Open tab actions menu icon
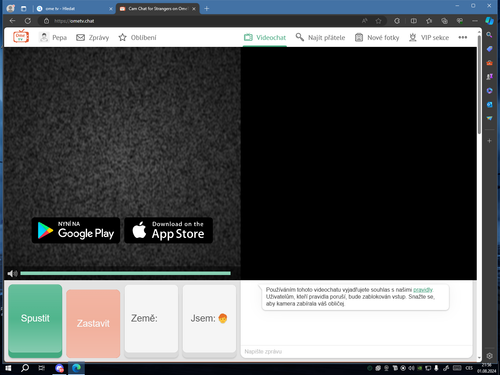Viewport: 500px width, 375px height. click(23, 9)
